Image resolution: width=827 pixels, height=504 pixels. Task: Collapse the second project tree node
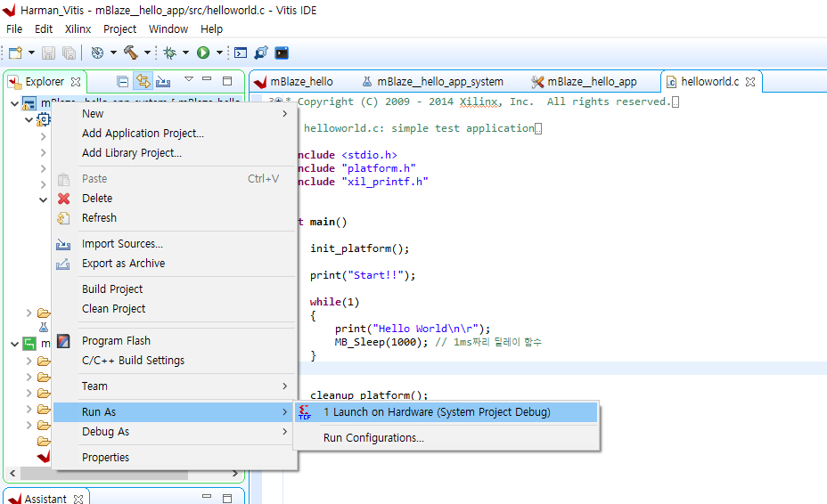pos(15,344)
